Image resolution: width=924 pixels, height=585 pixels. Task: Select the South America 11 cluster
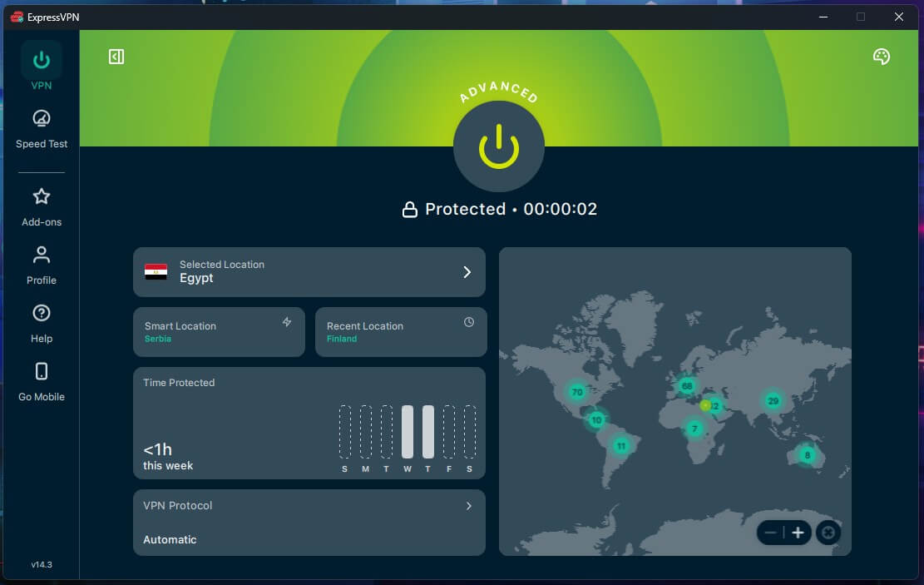(621, 446)
